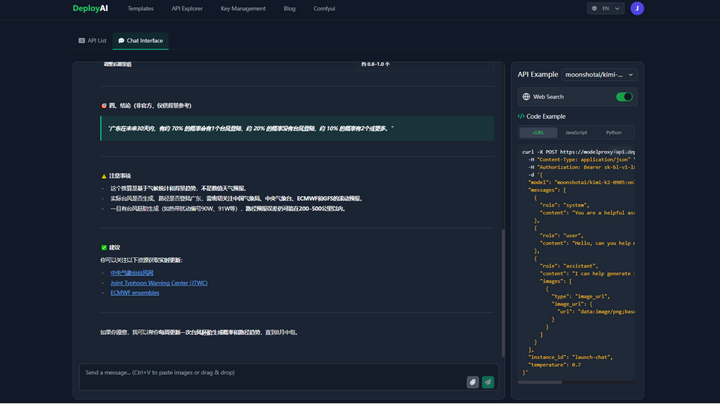720x405 pixels.
Task: Open the Templates menu
Action: [x=141, y=8]
